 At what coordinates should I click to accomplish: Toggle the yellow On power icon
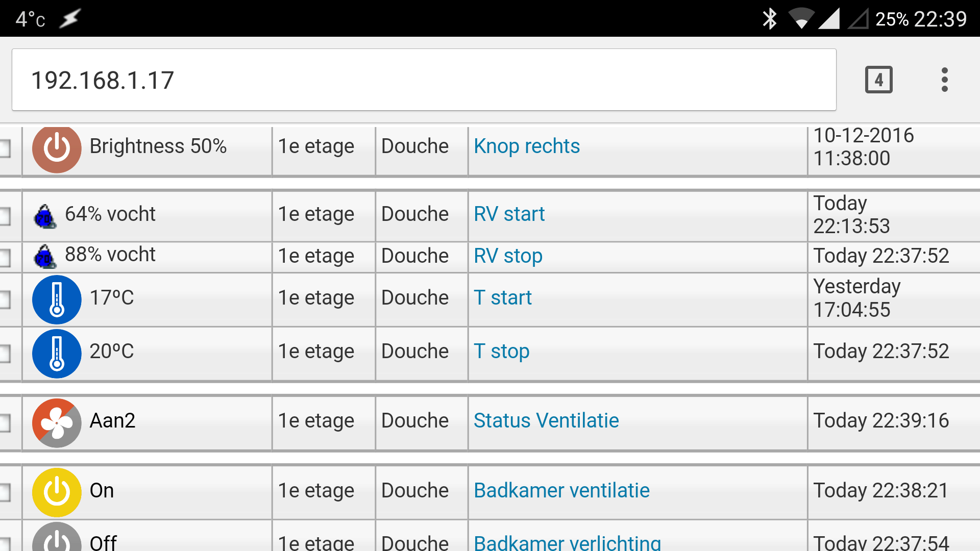pos(57,492)
